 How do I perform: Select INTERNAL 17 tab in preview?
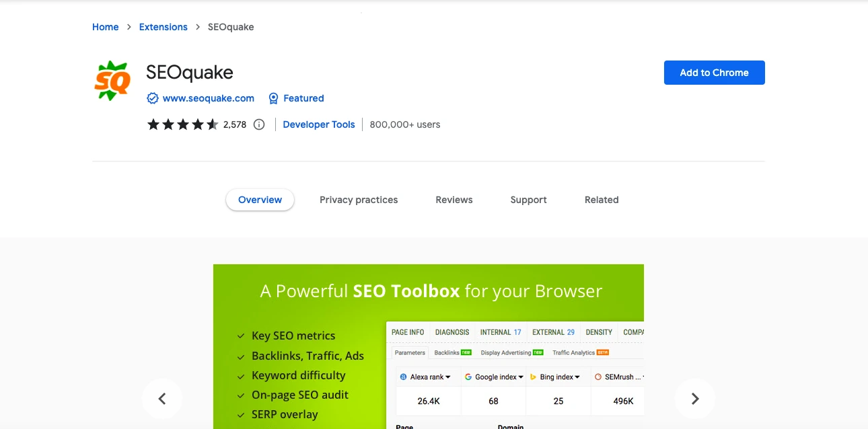[x=501, y=332]
